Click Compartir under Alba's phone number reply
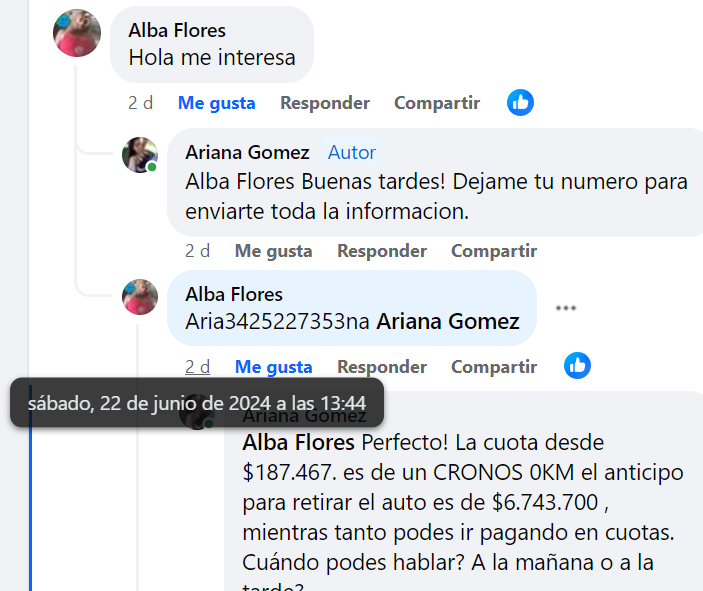The image size is (703, 591). [x=494, y=367]
